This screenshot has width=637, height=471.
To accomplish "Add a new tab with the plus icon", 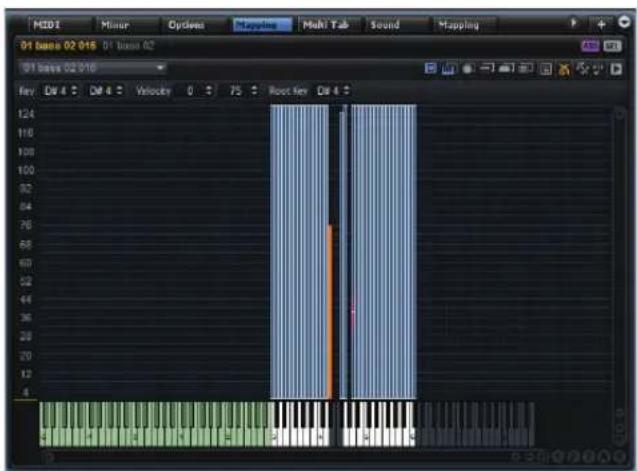I will coord(601,24).
